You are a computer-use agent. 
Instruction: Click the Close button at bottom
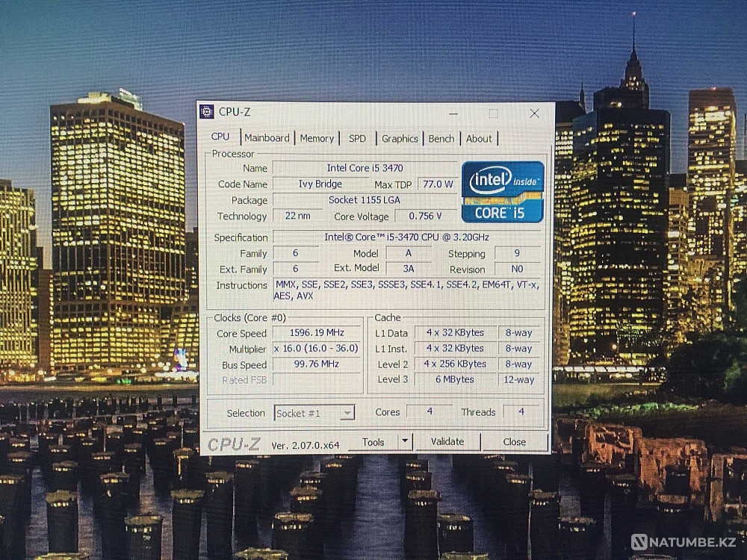tap(515, 442)
